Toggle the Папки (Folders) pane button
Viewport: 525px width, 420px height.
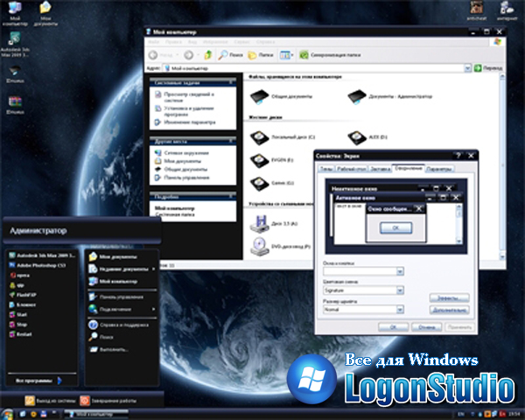(x=261, y=54)
